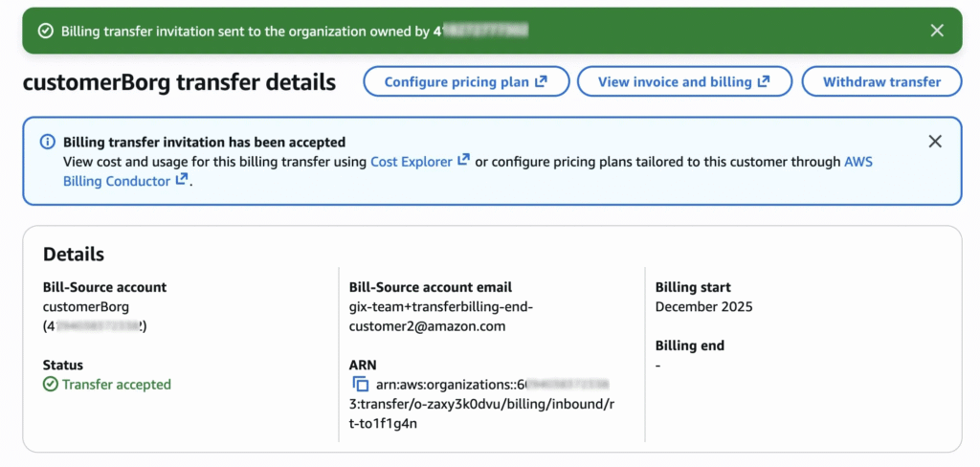Click the green success checkmark icon in banner
Image resolution: width=980 pixels, height=467 pixels.
click(x=45, y=31)
